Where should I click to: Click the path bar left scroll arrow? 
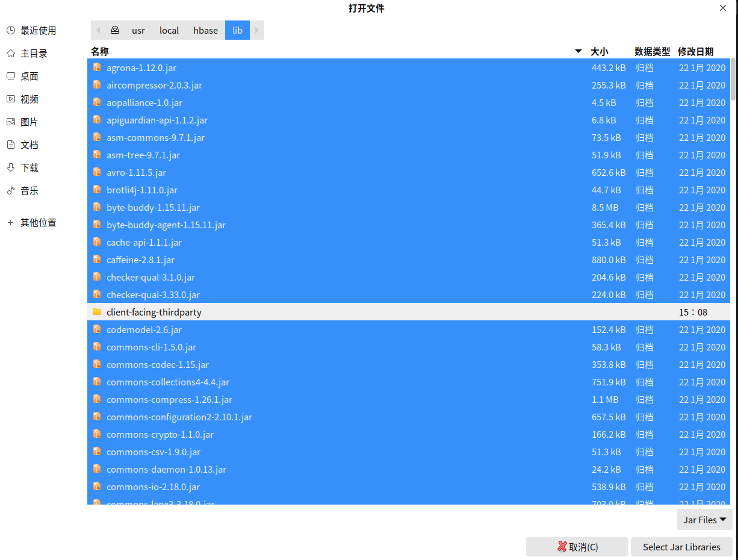[98, 30]
